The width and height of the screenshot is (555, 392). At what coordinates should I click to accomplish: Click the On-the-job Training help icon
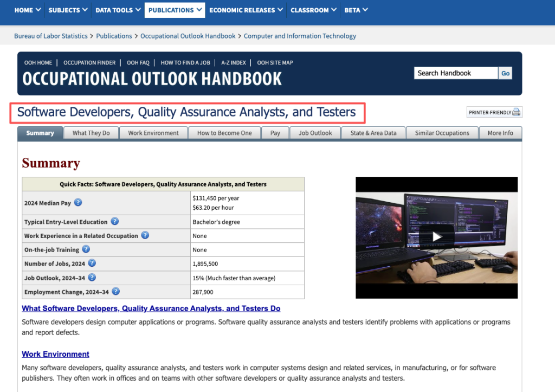pyautogui.click(x=86, y=249)
